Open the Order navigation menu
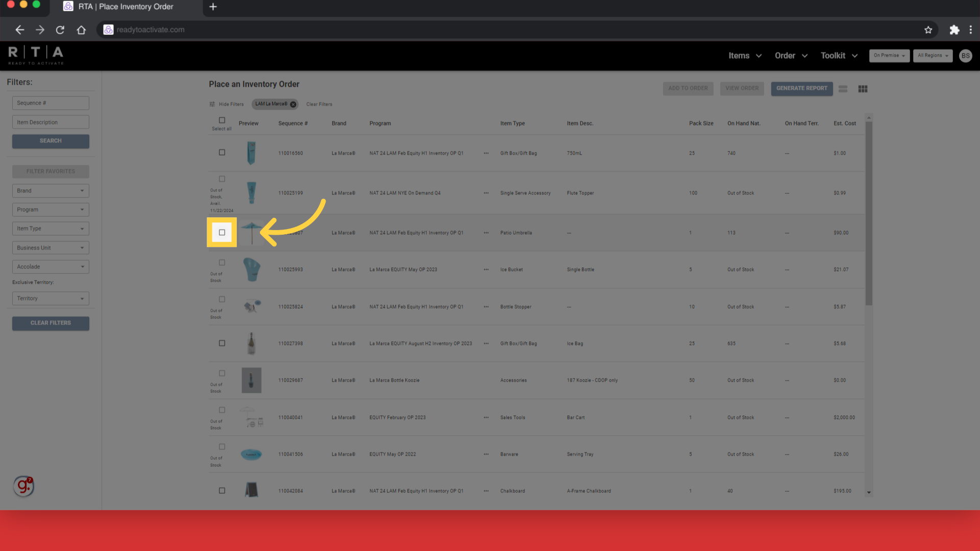The width and height of the screenshot is (980, 551). pos(791,56)
